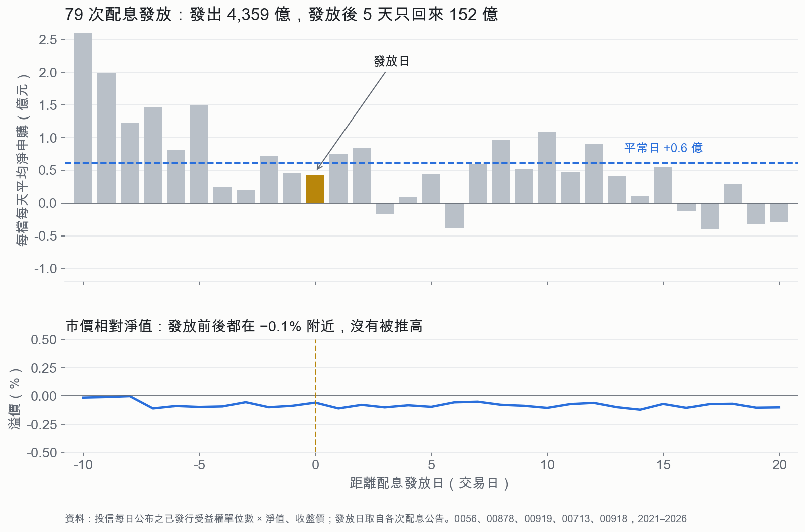Click the orange dashed vertical line in premium chart
805x532 pixels.
coord(315,396)
